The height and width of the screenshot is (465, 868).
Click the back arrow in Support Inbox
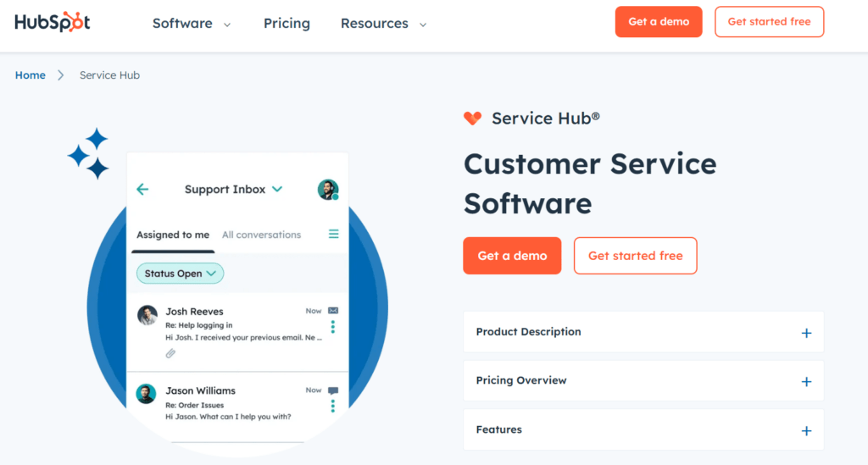[x=142, y=190]
